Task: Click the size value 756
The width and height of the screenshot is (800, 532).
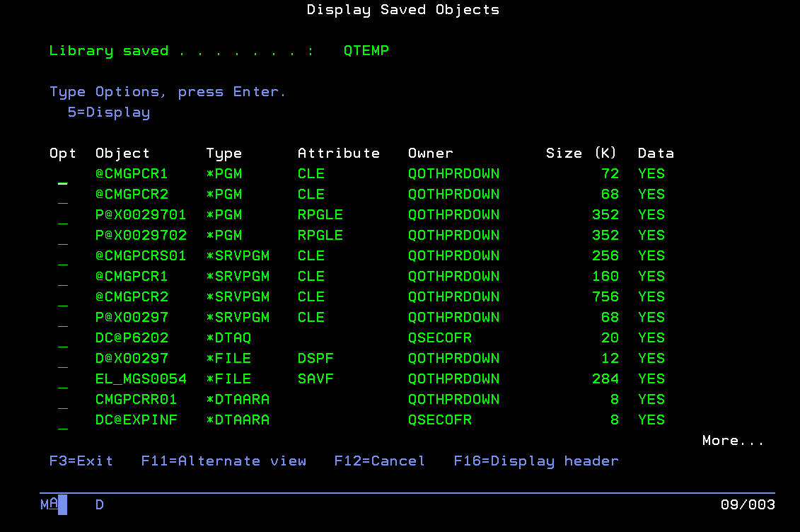Action: (x=605, y=297)
